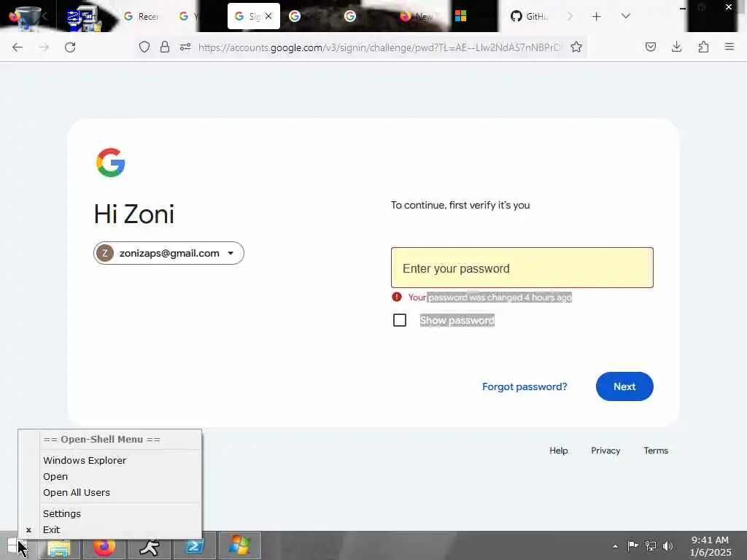Click the Forgot password? link

point(525,386)
